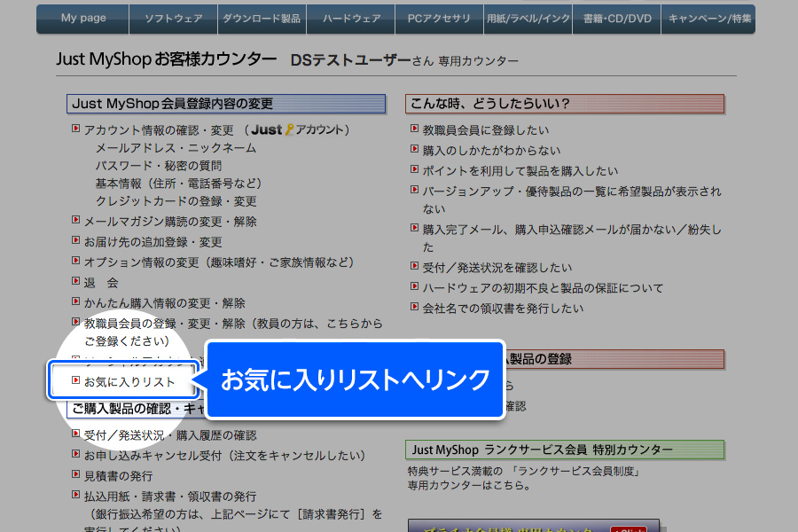
Task: Open 購入のしかたがわからない help link
Action: pos(491,151)
